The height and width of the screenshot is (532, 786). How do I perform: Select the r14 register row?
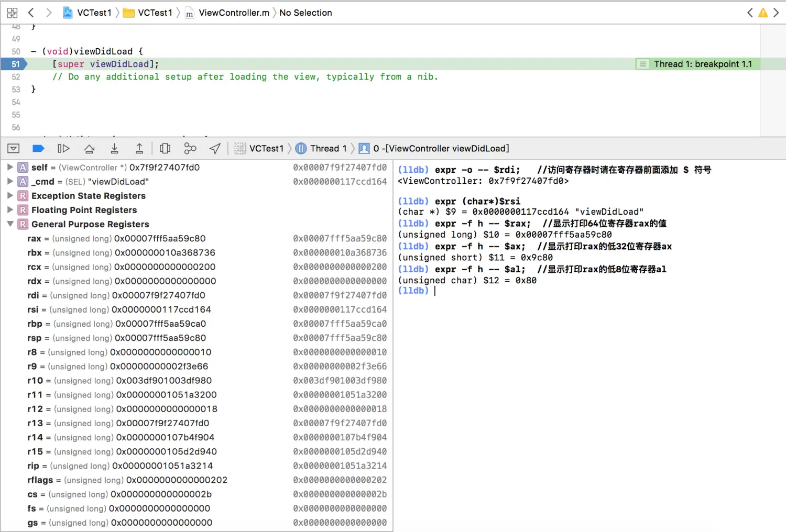(196, 437)
